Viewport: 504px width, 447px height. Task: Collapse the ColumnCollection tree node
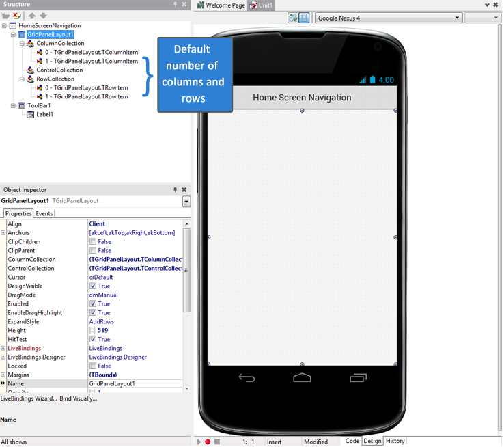click(22, 44)
